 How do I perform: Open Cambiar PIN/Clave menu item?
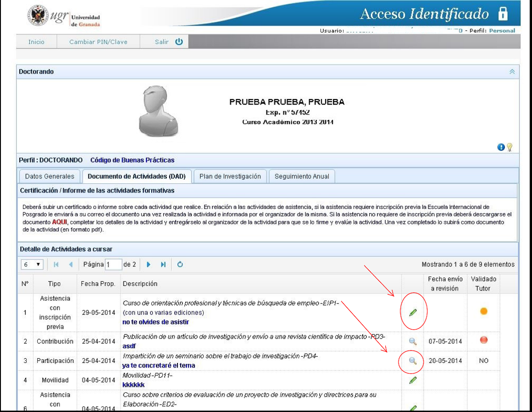(98, 42)
